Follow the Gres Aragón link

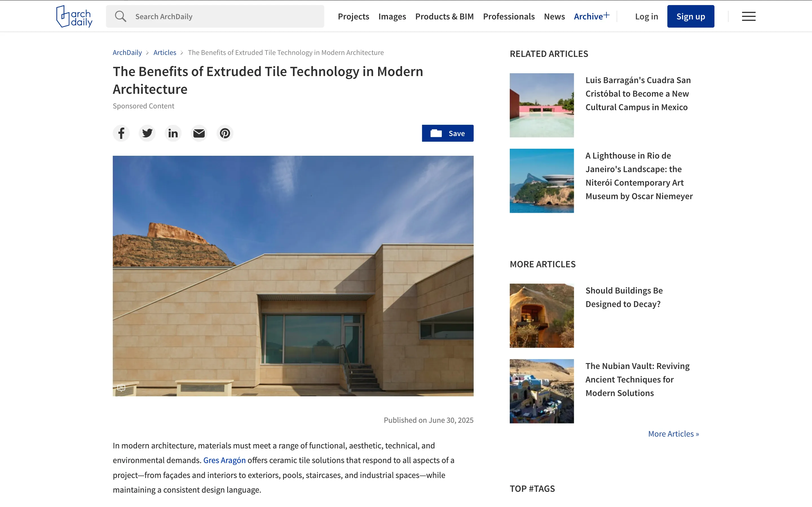[x=224, y=460]
